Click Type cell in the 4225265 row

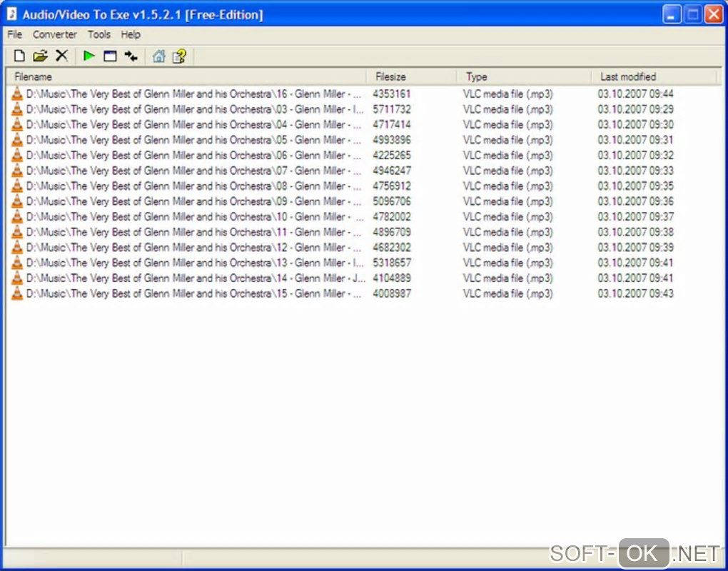508,155
